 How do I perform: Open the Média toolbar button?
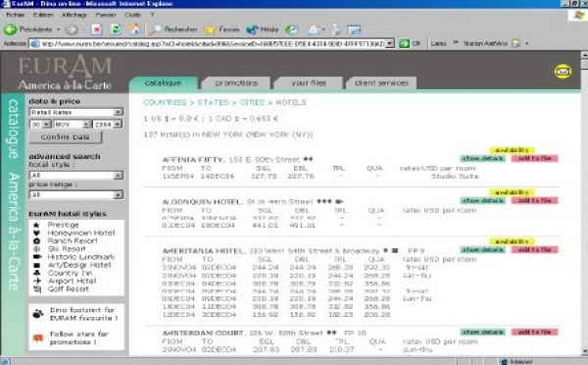[262, 29]
